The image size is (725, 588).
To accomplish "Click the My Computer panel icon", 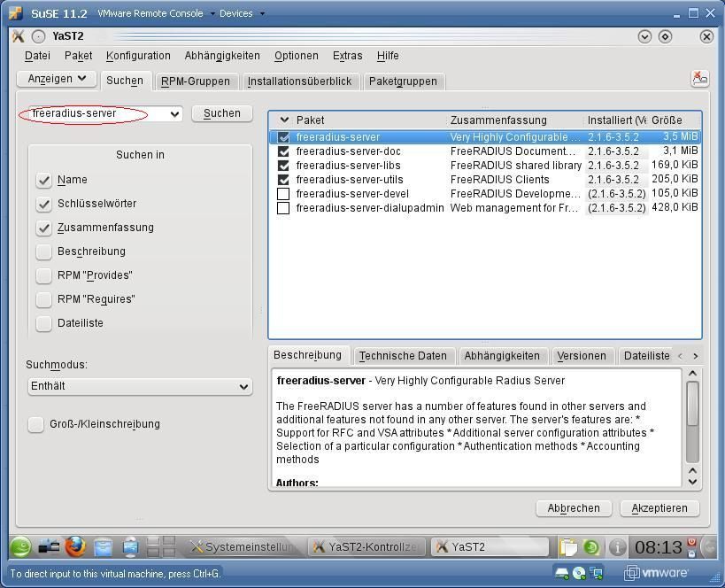I will tap(130, 547).
